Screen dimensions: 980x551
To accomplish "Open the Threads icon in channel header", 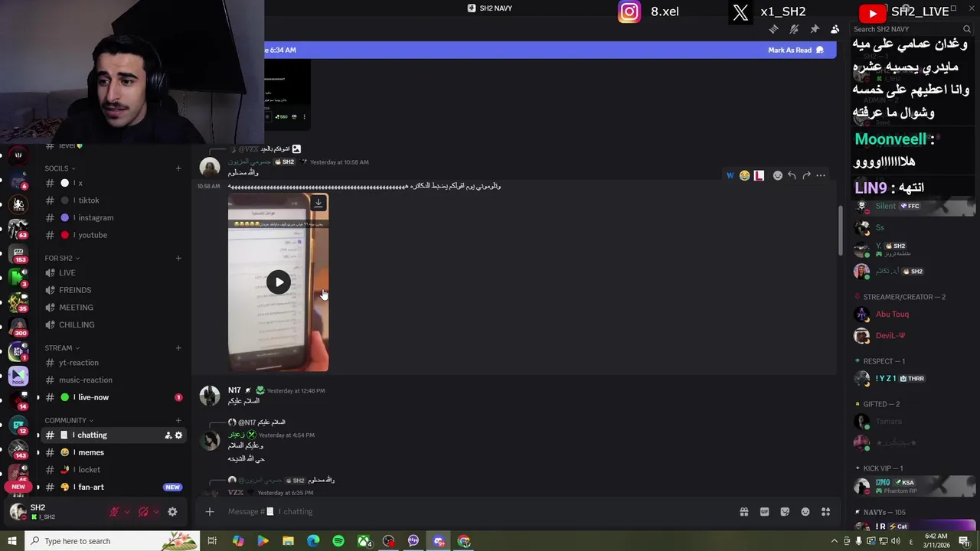I will (773, 29).
